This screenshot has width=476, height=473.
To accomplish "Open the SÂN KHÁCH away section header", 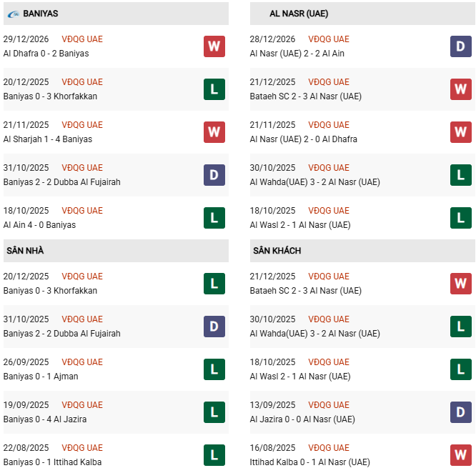I will tap(277, 251).
